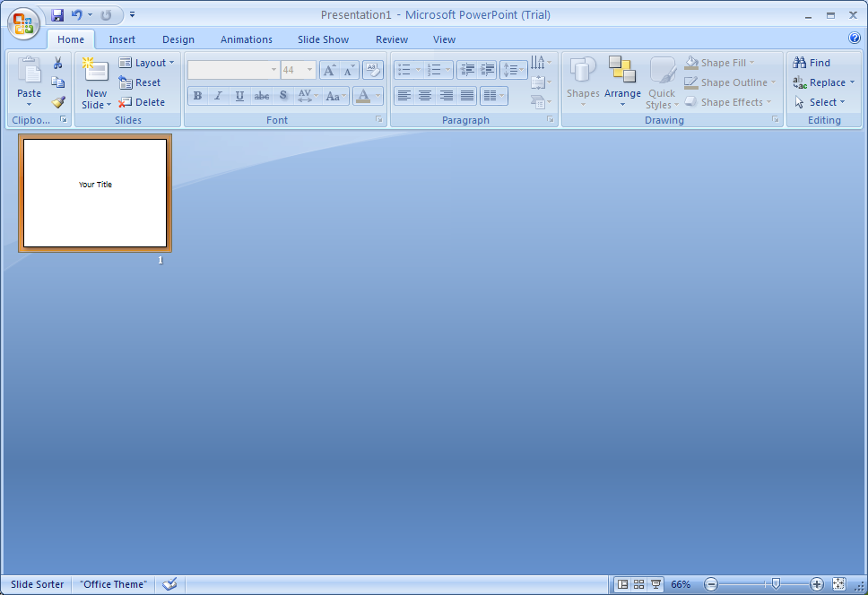Viewport: 868px width, 595px height.
Task: Open Character Spacing options
Action: pos(308,96)
